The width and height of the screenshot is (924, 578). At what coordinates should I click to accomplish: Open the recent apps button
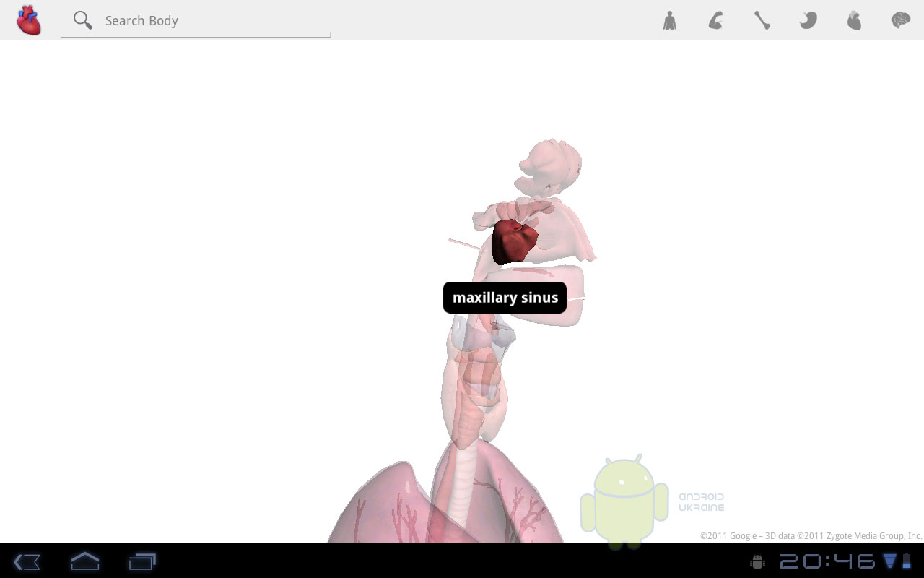[142, 561]
